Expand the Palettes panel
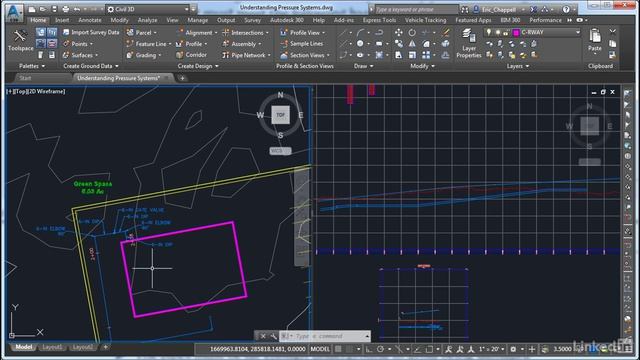The image size is (640, 360). coord(32,66)
